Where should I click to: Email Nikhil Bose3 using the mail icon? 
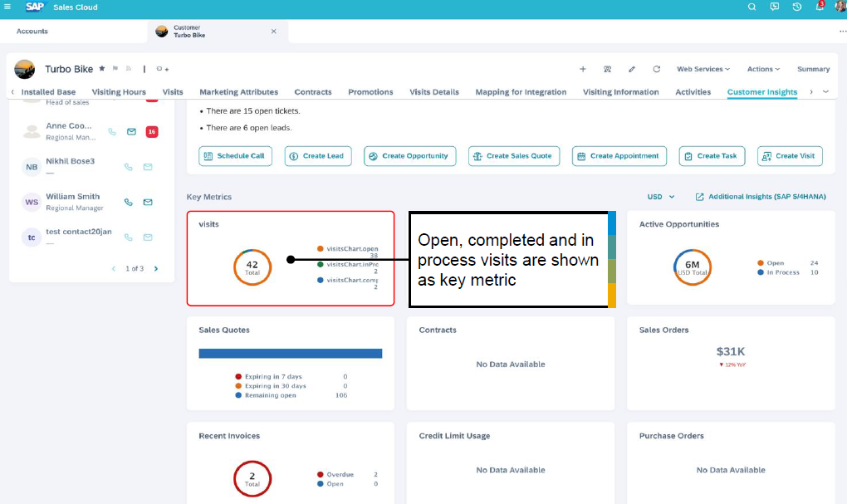pos(148,167)
